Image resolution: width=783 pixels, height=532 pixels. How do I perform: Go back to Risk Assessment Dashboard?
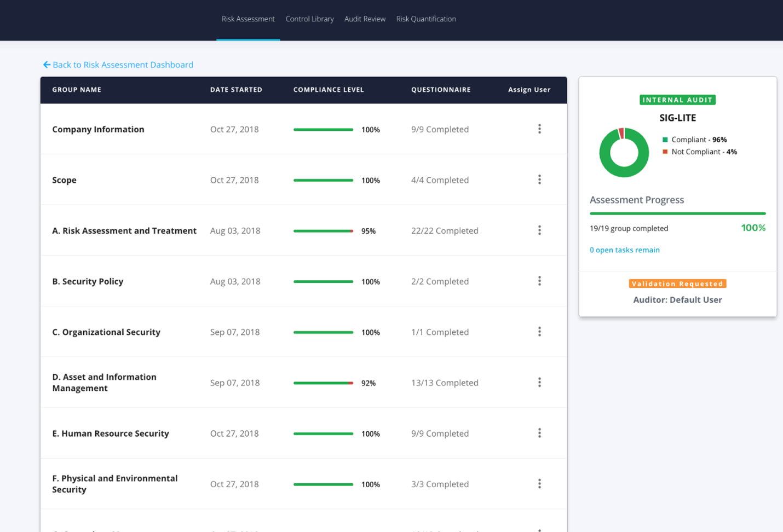[123, 65]
